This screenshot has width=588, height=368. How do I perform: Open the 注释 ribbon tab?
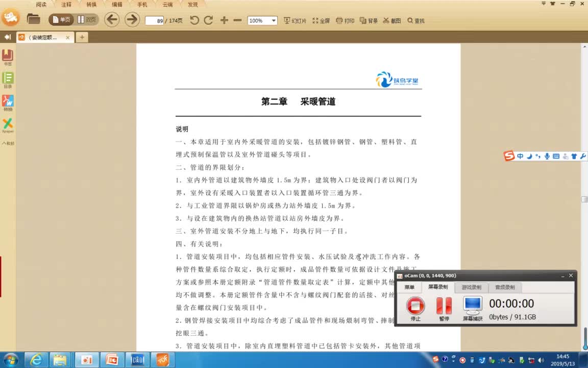coord(66,5)
